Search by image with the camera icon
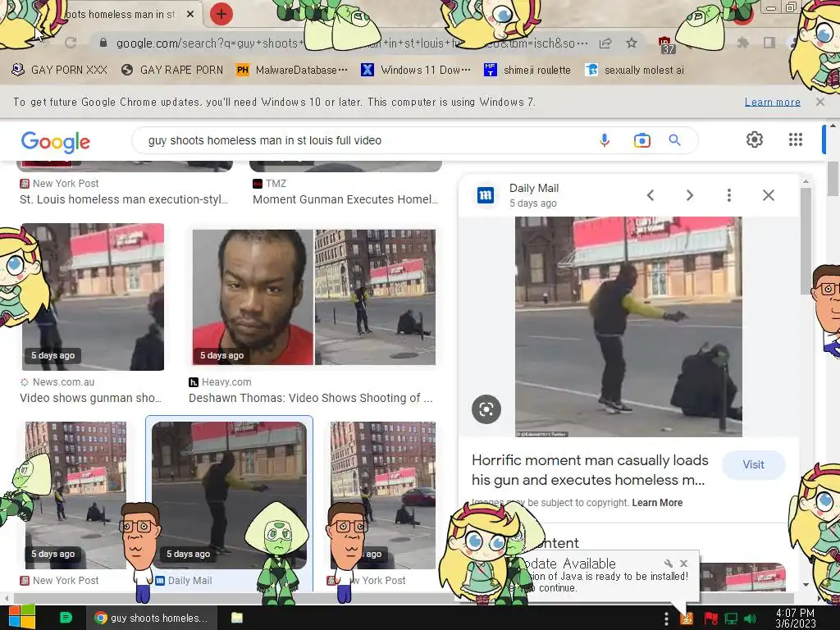 [641, 140]
